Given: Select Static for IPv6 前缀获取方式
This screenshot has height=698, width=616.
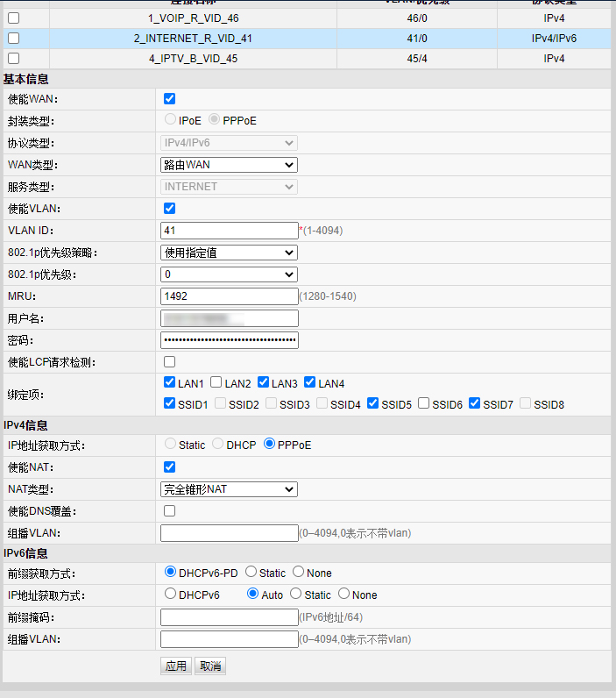Looking at the screenshot, I should point(251,573).
